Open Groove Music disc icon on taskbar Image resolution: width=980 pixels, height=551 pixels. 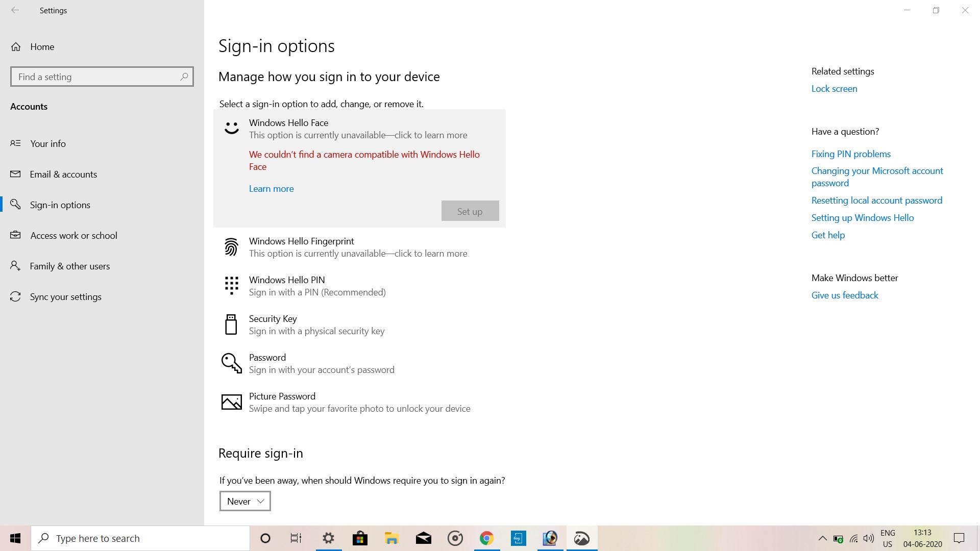point(455,538)
